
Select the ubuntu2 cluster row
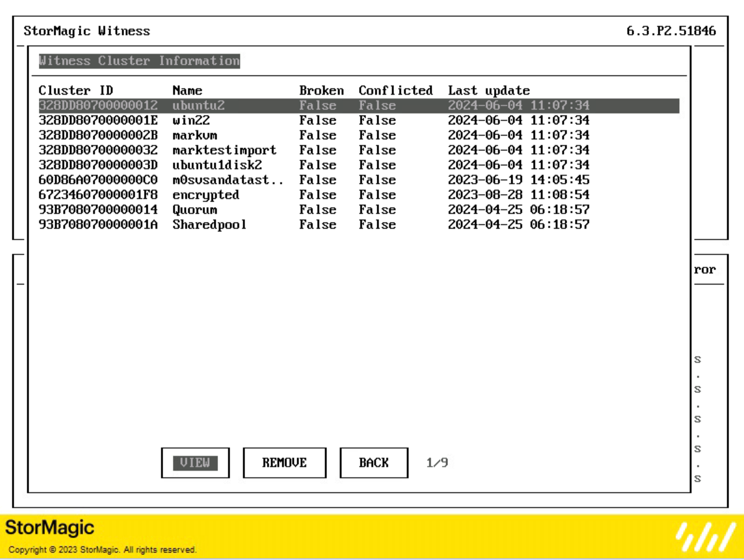tap(359, 105)
